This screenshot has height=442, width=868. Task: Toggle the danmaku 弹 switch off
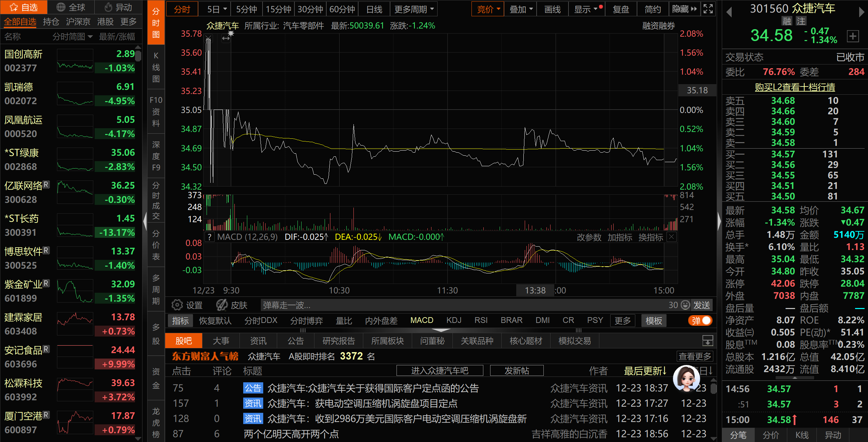pos(700,321)
